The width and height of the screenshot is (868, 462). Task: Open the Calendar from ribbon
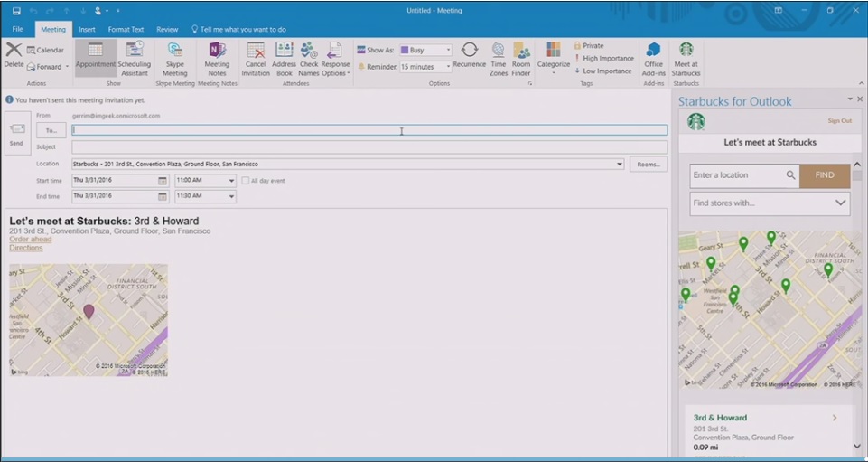coord(45,50)
